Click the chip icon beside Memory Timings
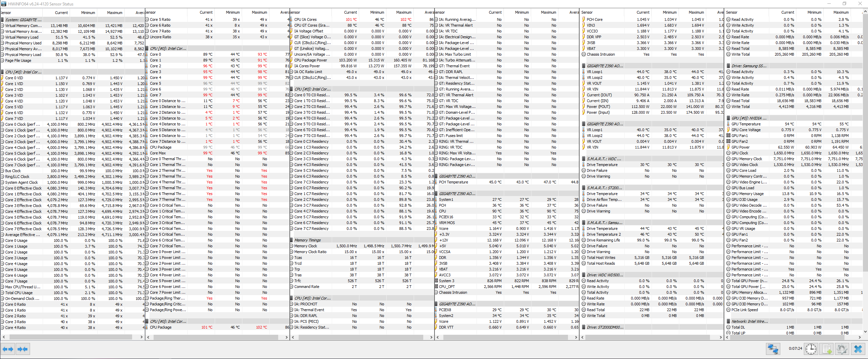 point(291,240)
